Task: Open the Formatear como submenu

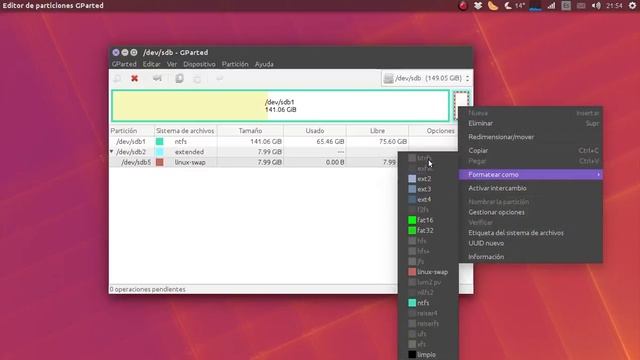Action: (x=530, y=174)
